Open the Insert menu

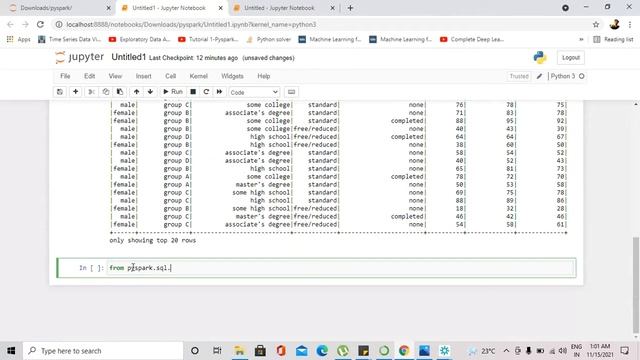tap(143, 76)
